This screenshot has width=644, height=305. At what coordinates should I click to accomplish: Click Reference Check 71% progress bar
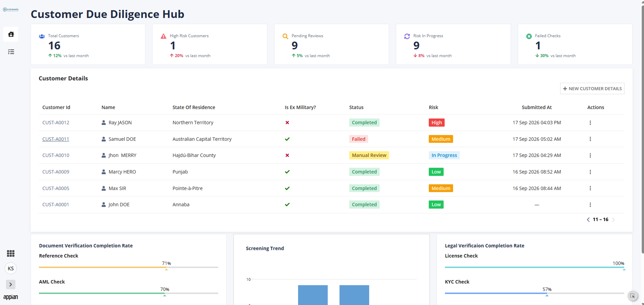coord(128,267)
